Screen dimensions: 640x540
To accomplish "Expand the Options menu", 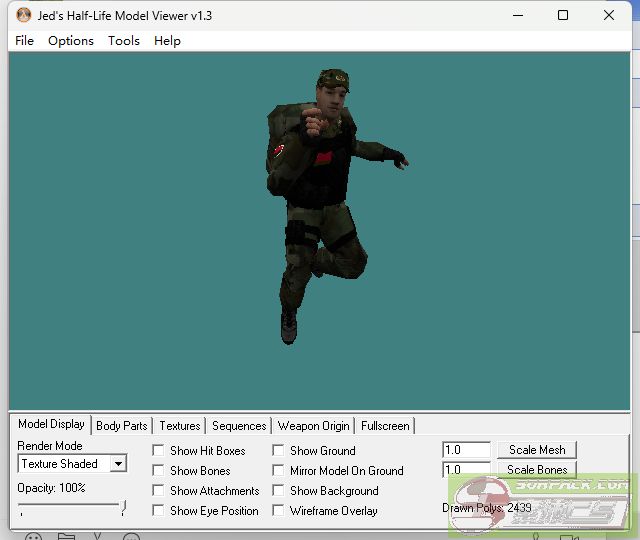I will [x=71, y=41].
